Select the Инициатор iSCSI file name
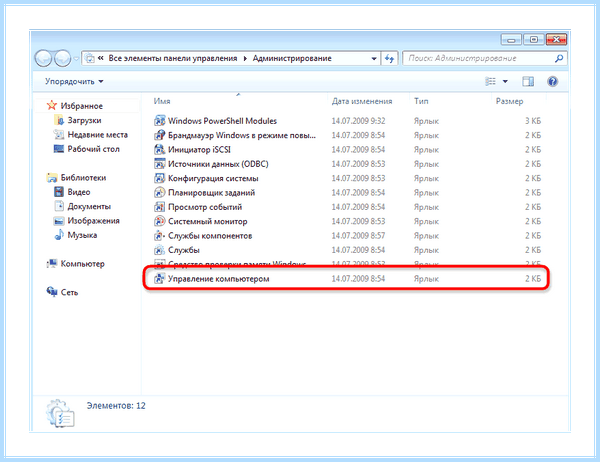 (x=199, y=150)
